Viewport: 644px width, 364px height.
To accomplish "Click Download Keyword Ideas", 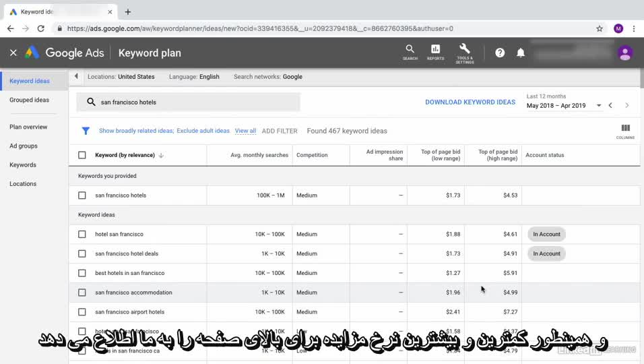I will tap(470, 102).
